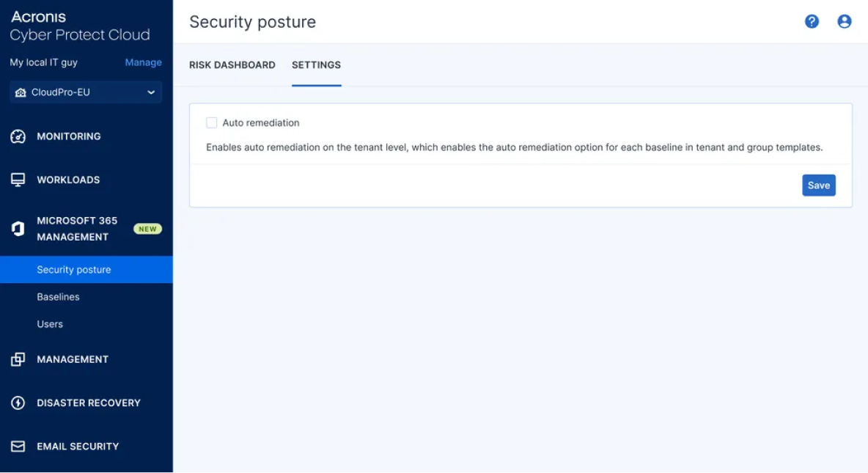Collapse the Microsoft 365 Management section
The image size is (868, 473).
(76, 229)
